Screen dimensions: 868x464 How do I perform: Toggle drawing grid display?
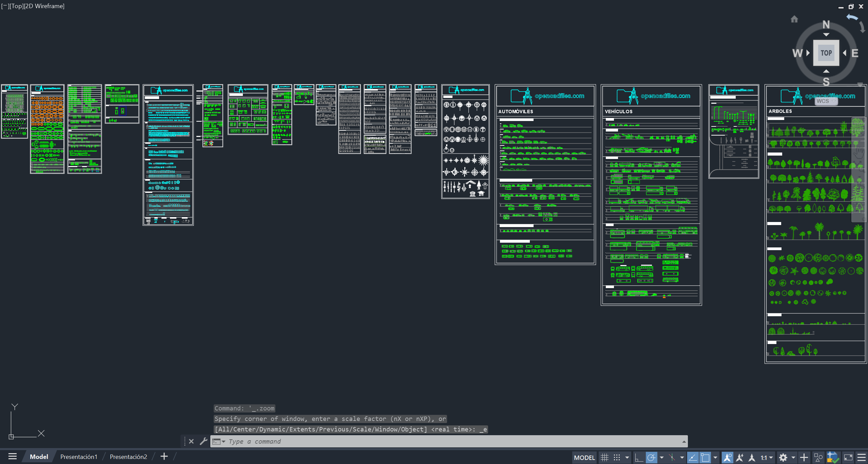tap(604, 458)
